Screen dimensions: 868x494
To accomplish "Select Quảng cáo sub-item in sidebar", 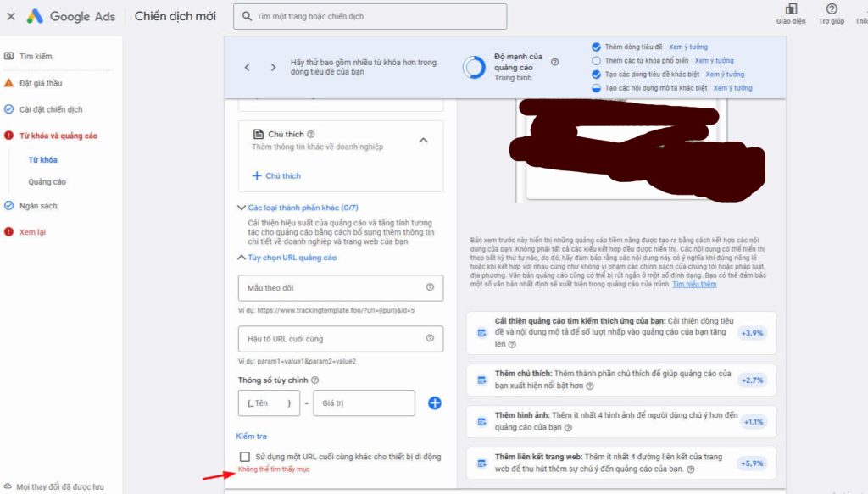I will (x=47, y=181).
